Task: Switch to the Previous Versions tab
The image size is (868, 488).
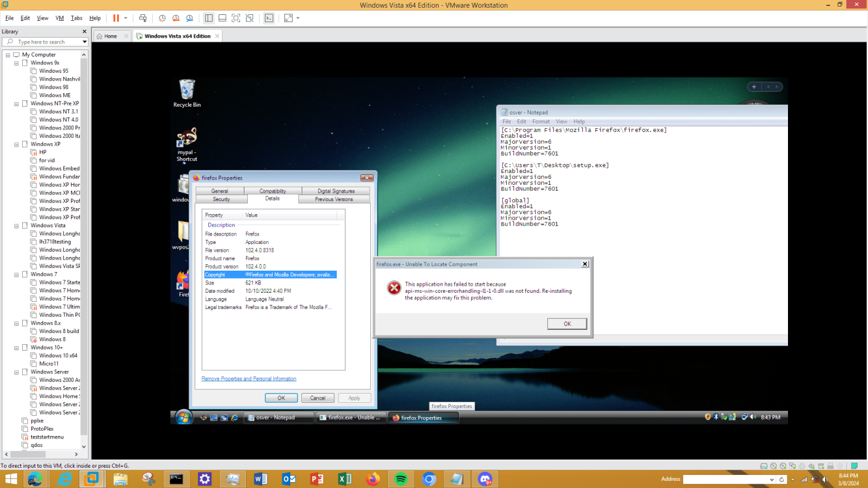Action: pyautogui.click(x=334, y=199)
